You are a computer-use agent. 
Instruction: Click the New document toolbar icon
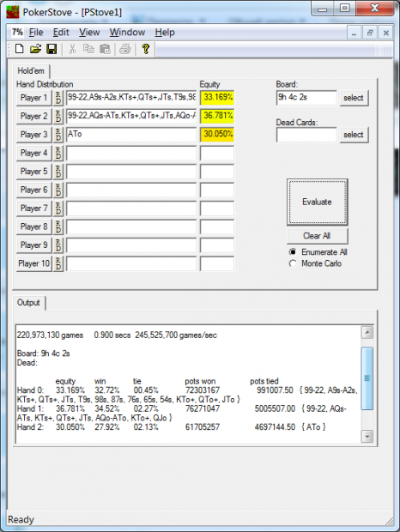20,49
